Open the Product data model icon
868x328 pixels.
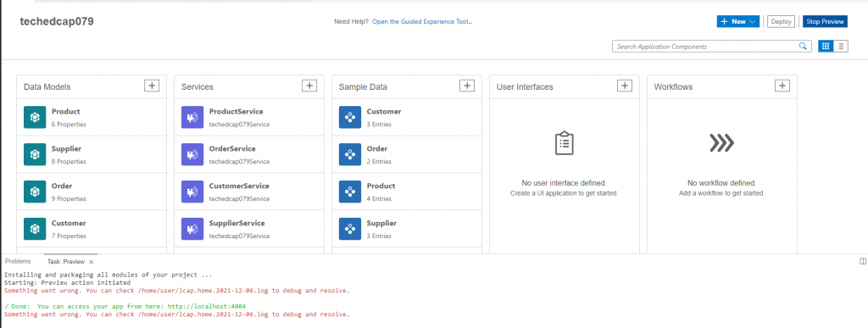pyautogui.click(x=35, y=117)
